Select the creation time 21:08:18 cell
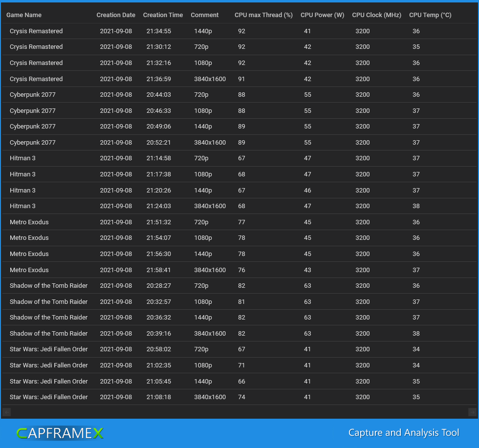 pos(158,397)
